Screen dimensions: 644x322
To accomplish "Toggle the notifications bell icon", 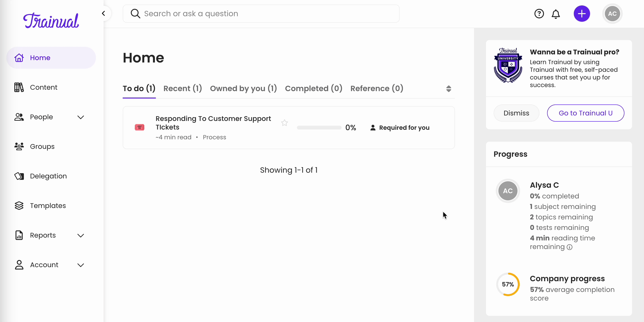I will (x=556, y=14).
